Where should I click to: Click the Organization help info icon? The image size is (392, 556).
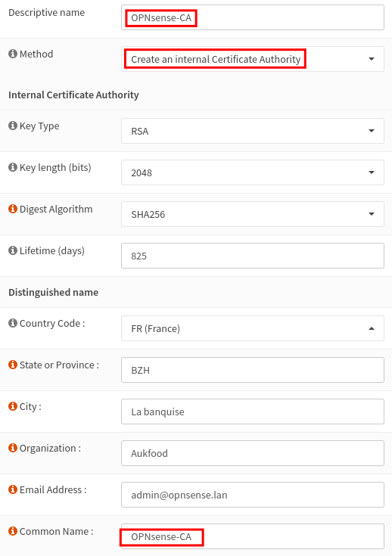(13, 448)
